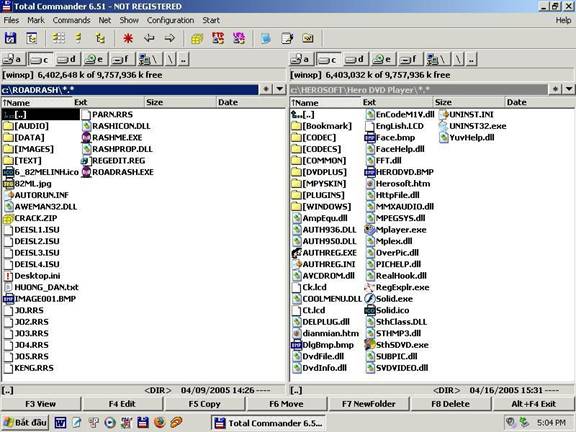Sort left panel by Name column header
Viewport: 576px width, 432px height.
click(37, 102)
